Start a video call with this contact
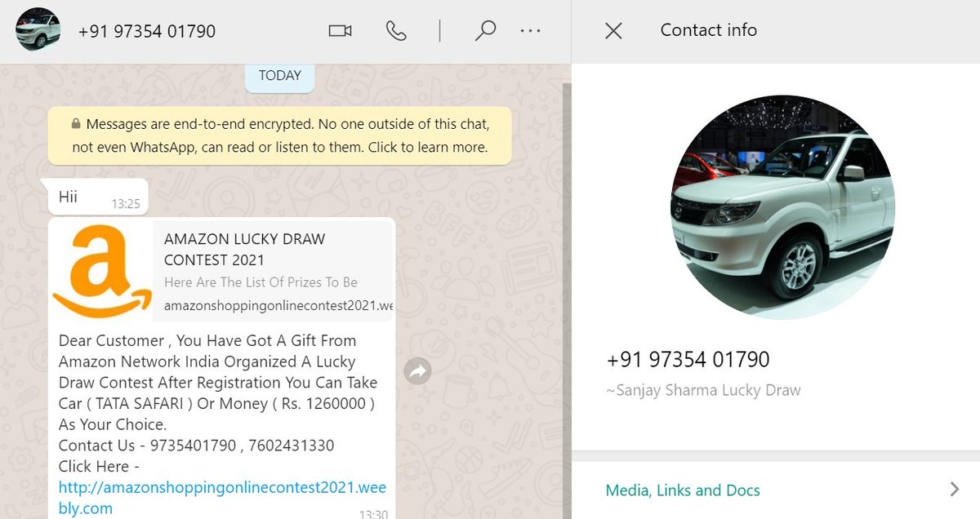980x519 pixels. [x=340, y=31]
